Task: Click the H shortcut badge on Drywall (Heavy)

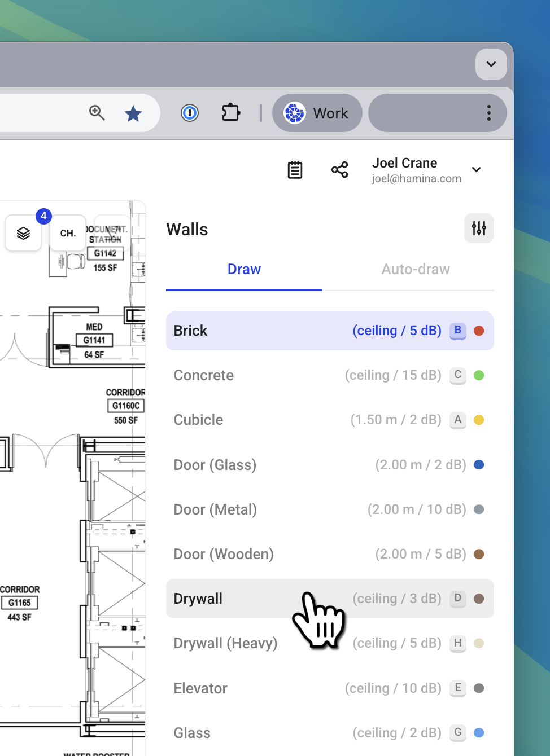Action: (x=458, y=643)
